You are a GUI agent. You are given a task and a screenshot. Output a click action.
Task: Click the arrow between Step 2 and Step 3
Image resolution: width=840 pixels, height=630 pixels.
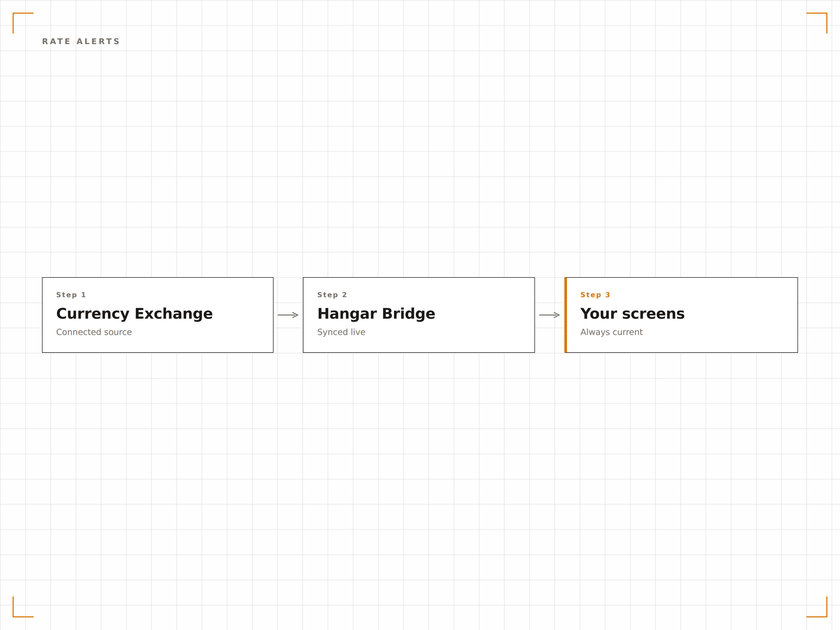coord(549,315)
